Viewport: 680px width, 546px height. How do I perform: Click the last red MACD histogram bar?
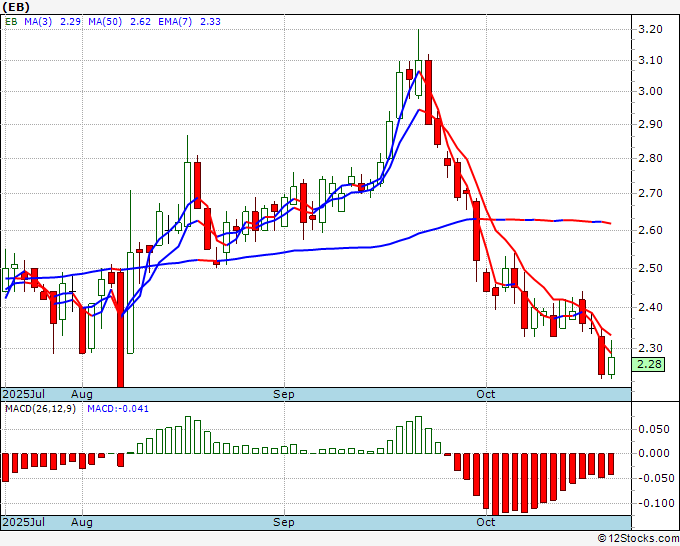(611, 464)
